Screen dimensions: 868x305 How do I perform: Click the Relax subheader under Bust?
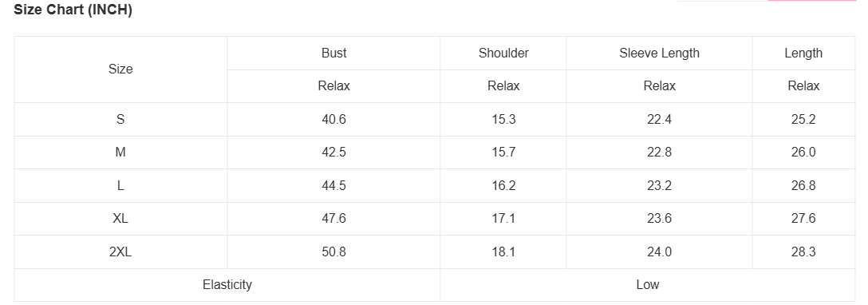point(333,85)
